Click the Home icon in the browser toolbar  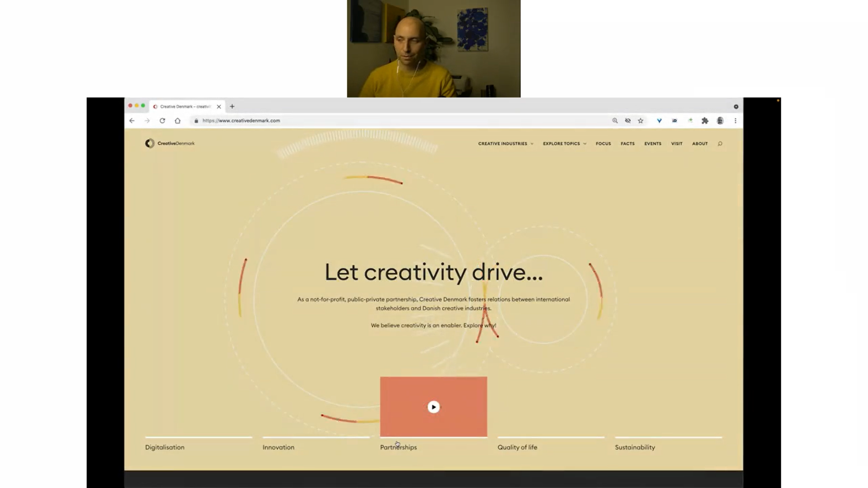click(177, 121)
